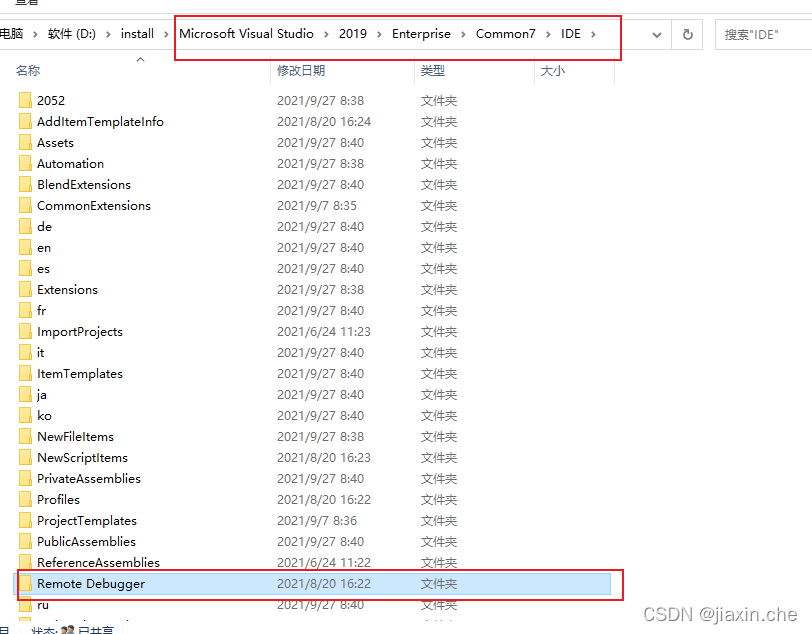
Task: Click the ImportProjects date 2021/6/24 11:23
Action: click(324, 332)
